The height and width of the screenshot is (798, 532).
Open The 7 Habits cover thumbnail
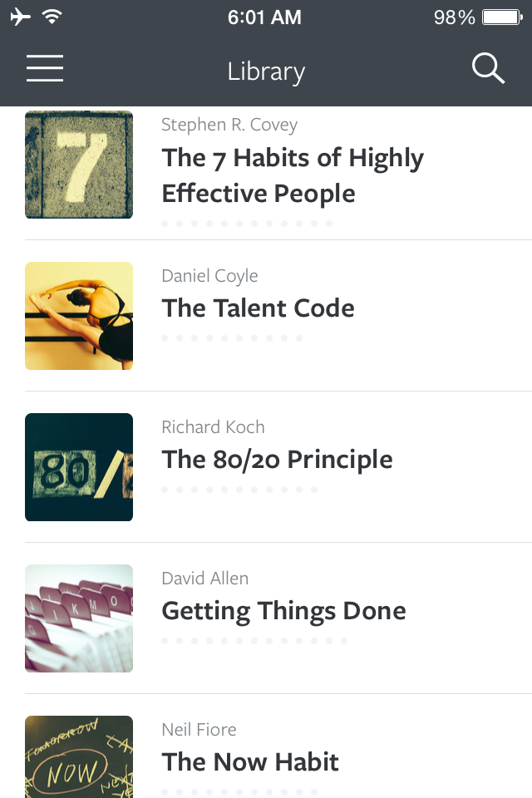[79, 165]
